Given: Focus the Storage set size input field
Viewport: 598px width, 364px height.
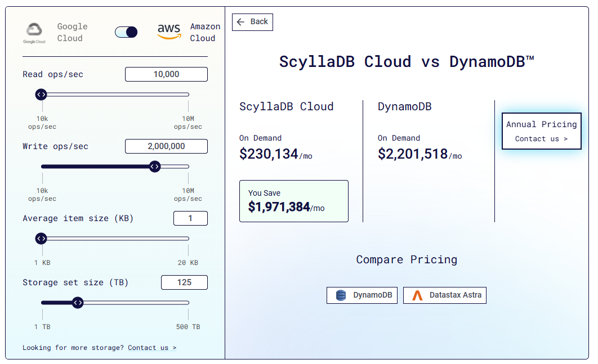Looking at the screenshot, I should (185, 282).
